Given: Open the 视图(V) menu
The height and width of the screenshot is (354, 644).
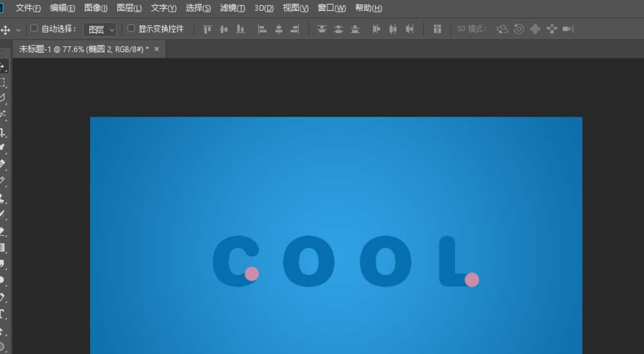Looking at the screenshot, I should click(x=296, y=8).
